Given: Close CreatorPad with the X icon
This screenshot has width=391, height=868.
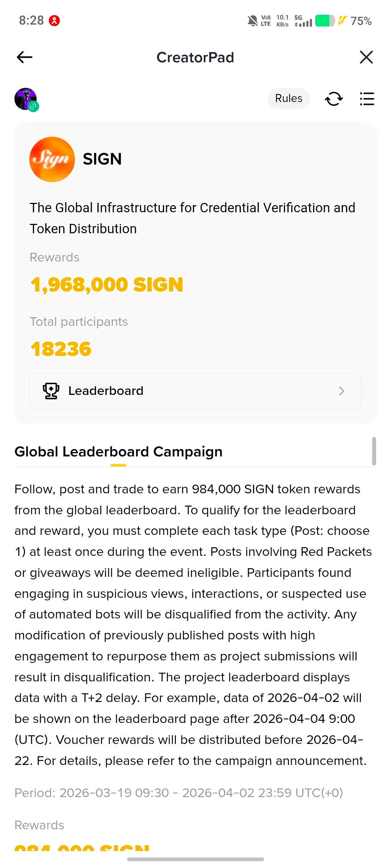Looking at the screenshot, I should [x=366, y=57].
